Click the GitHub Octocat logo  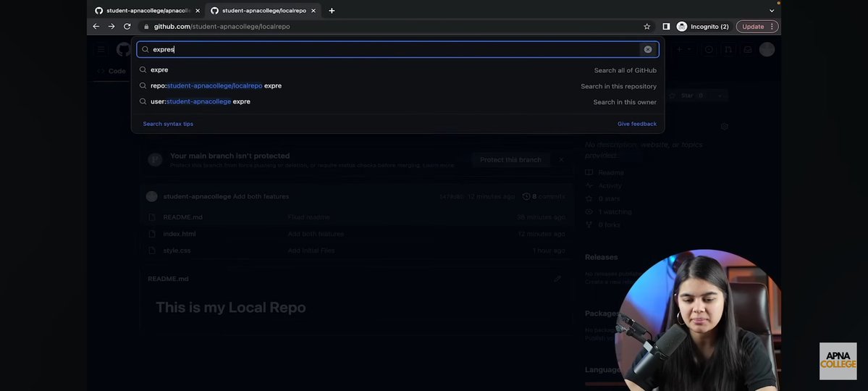pos(123,49)
